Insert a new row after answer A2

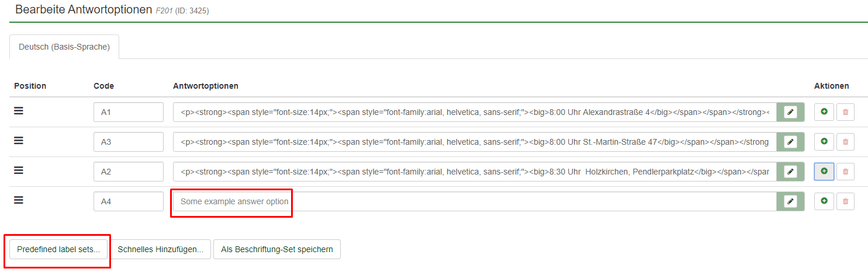tap(824, 172)
